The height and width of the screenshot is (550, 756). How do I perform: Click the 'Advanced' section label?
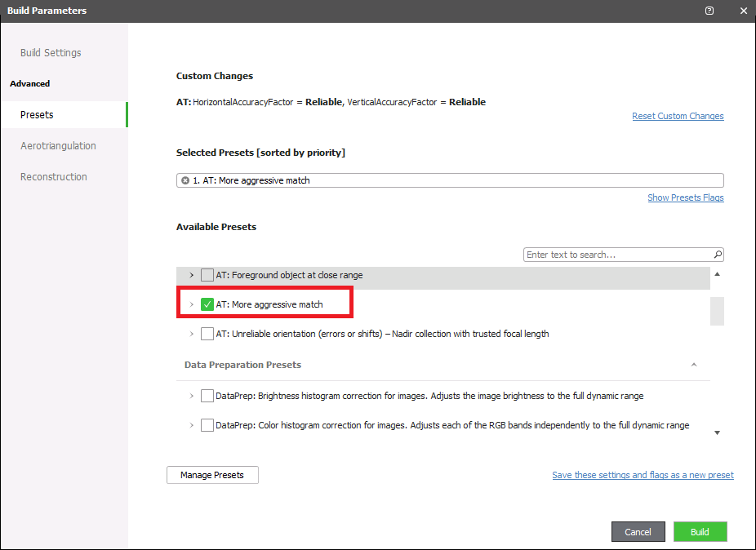(x=30, y=83)
